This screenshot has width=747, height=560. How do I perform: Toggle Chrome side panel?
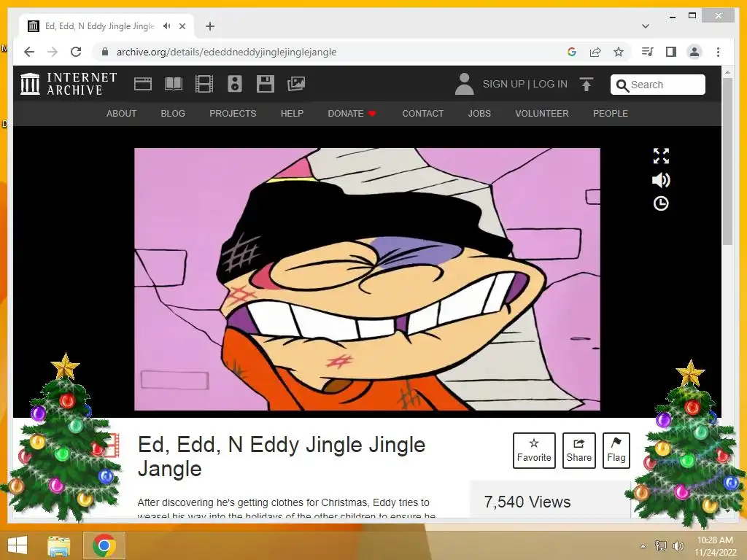click(x=671, y=52)
